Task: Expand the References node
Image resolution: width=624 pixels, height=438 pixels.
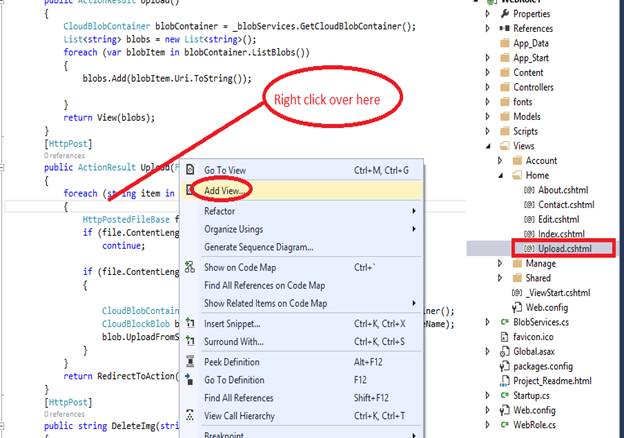Action: pyautogui.click(x=488, y=28)
